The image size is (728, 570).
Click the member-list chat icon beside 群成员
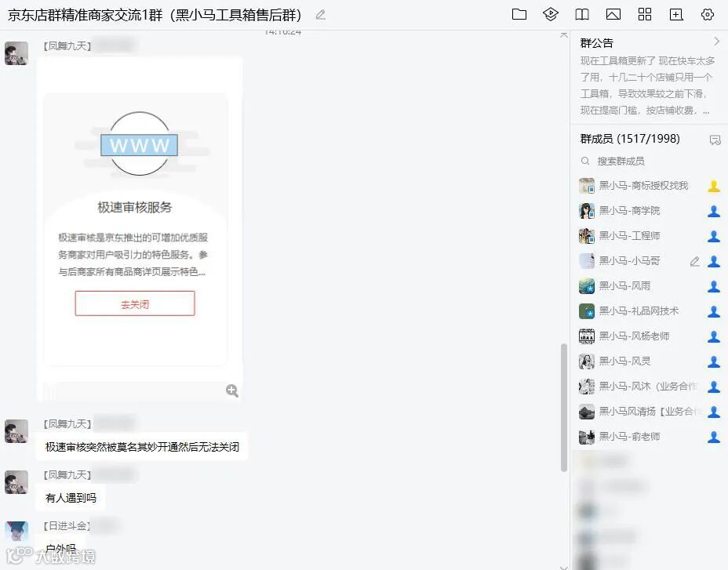coord(715,140)
